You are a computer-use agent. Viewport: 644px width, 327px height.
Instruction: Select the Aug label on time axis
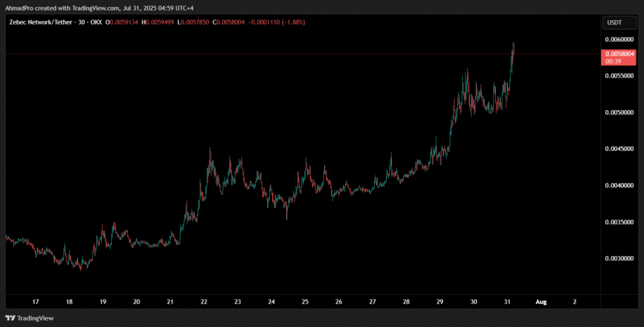[x=541, y=302]
